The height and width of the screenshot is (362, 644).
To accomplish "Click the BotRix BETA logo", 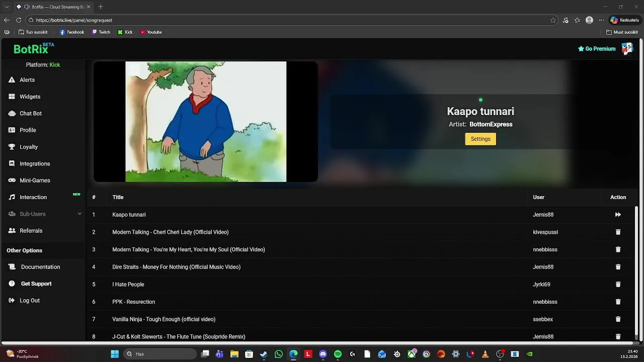I will tap(34, 49).
